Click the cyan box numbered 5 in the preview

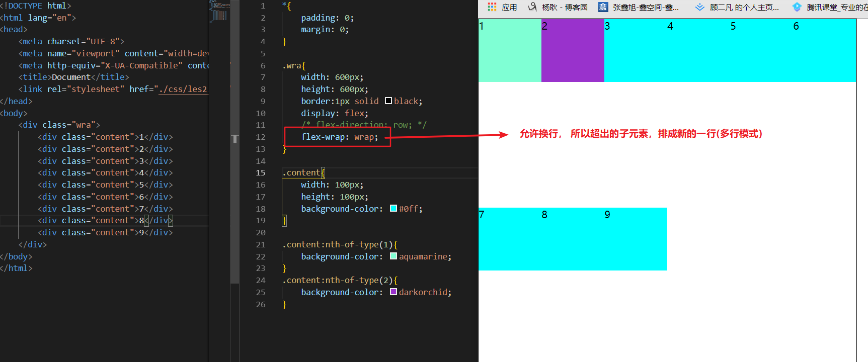coord(761,50)
